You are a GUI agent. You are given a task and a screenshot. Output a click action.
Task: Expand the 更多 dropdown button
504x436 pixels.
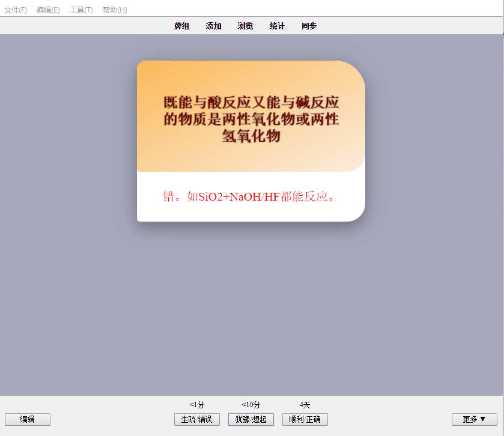click(475, 419)
